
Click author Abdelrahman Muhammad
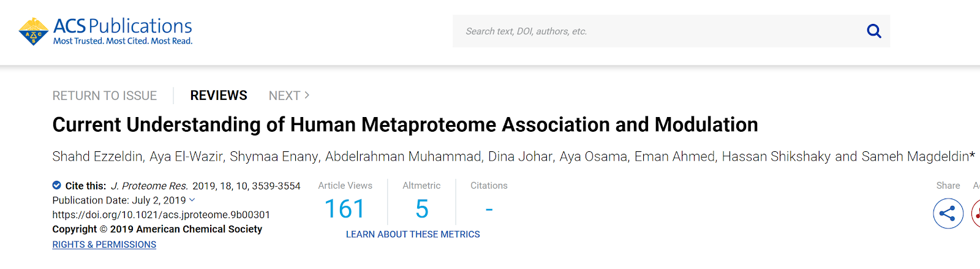click(403, 156)
